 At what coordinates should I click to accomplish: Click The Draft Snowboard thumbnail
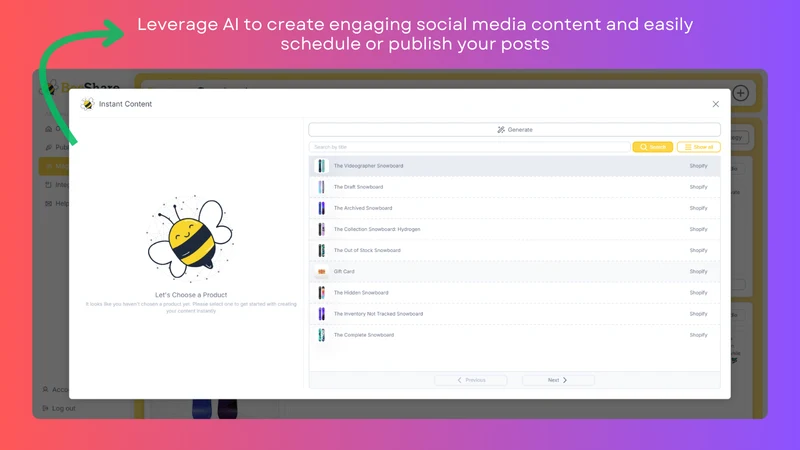tap(321, 187)
